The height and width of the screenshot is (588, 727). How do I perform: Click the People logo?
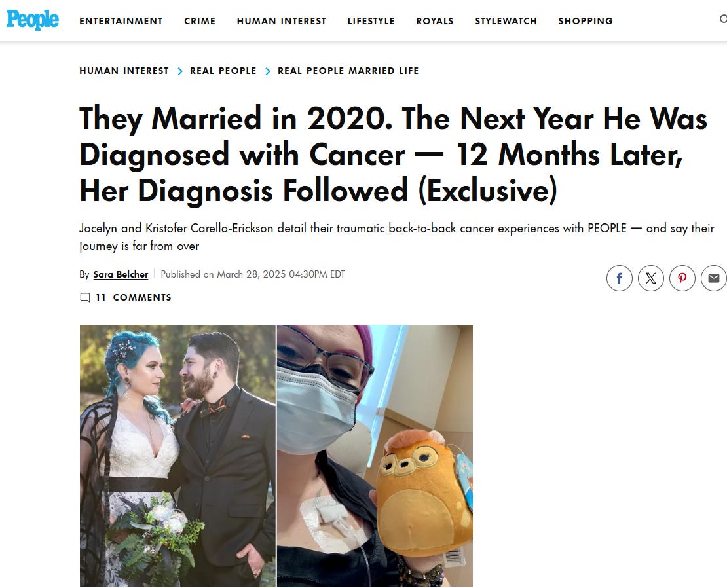click(33, 20)
